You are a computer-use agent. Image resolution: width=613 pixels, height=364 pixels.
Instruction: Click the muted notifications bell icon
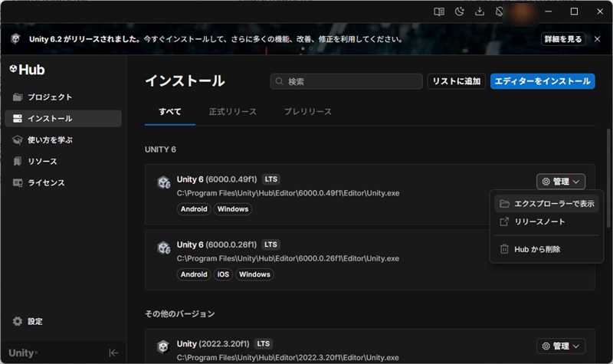500,11
